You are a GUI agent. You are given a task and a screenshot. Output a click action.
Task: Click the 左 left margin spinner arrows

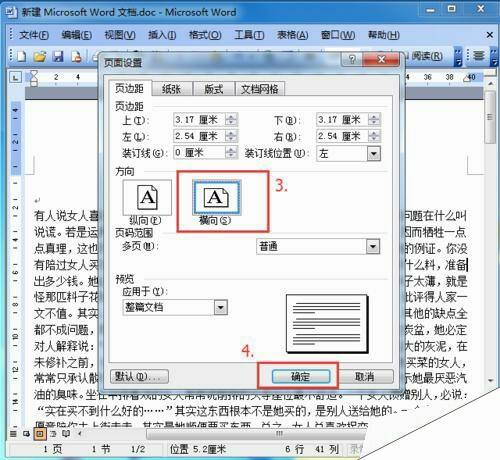click(231, 136)
